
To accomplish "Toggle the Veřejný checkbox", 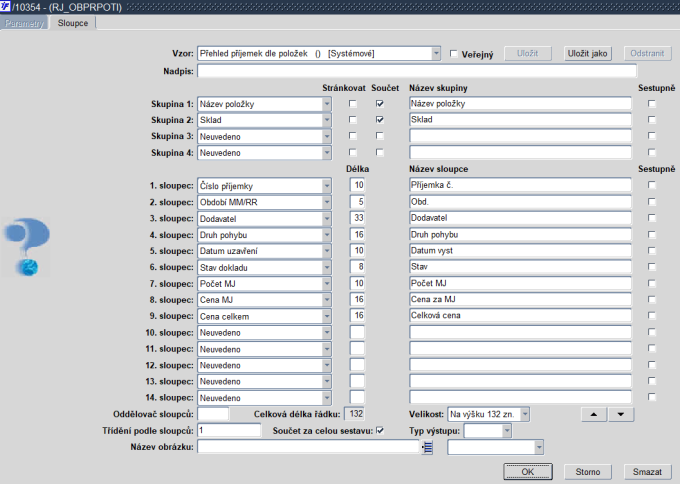I will tap(454, 54).
